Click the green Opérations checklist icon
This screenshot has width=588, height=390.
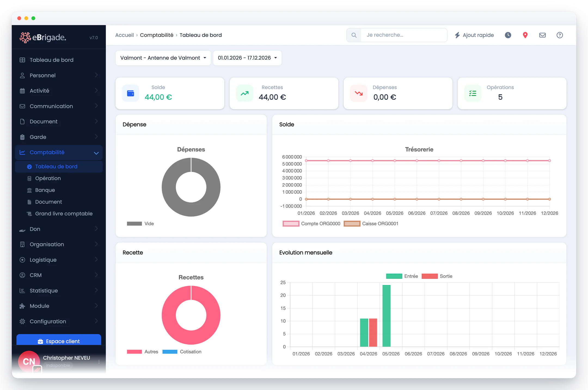pyautogui.click(x=473, y=93)
